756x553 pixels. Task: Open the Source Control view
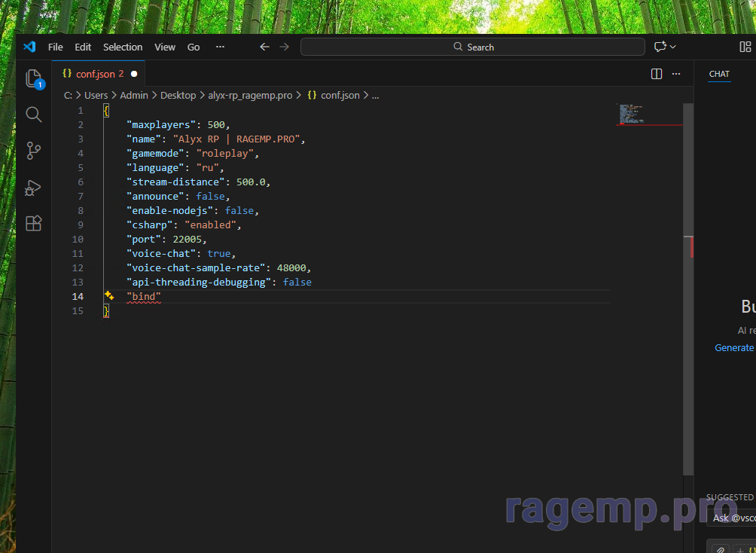pyautogui.click(x=33, y=151)
